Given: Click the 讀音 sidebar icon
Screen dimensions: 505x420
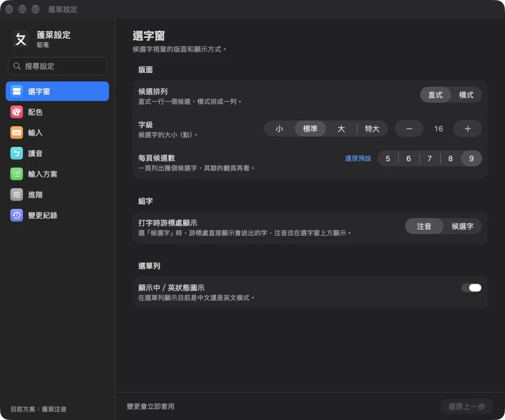Looking at the screenshot, I should tap(17, 153).
